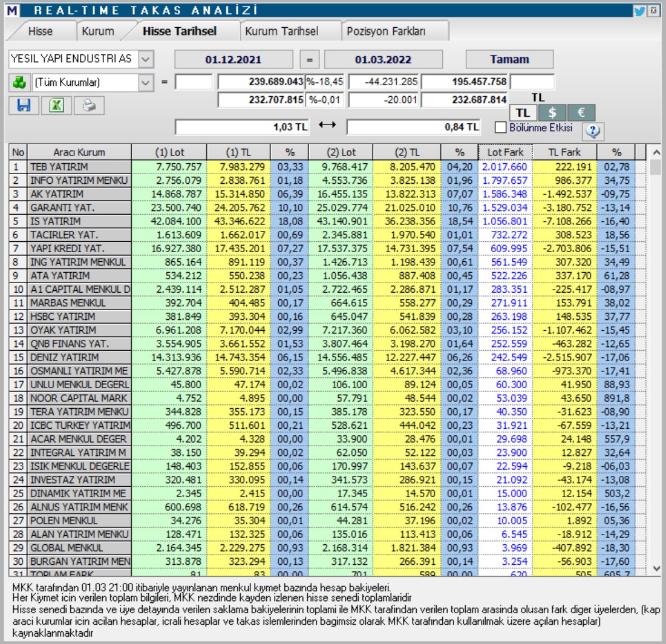Click the end date 01.03.2022 button

click(x=384, y=59)
